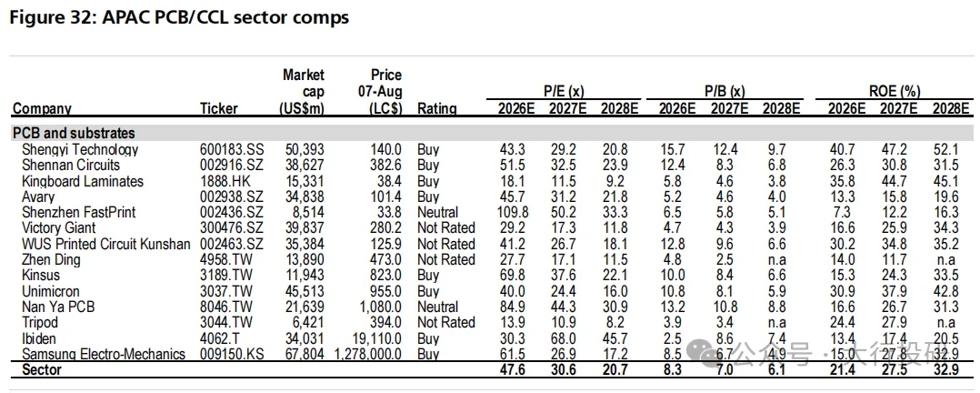Screen dimensions: 980x393
Task: Select the Company column header
Action: pos(43,108)
